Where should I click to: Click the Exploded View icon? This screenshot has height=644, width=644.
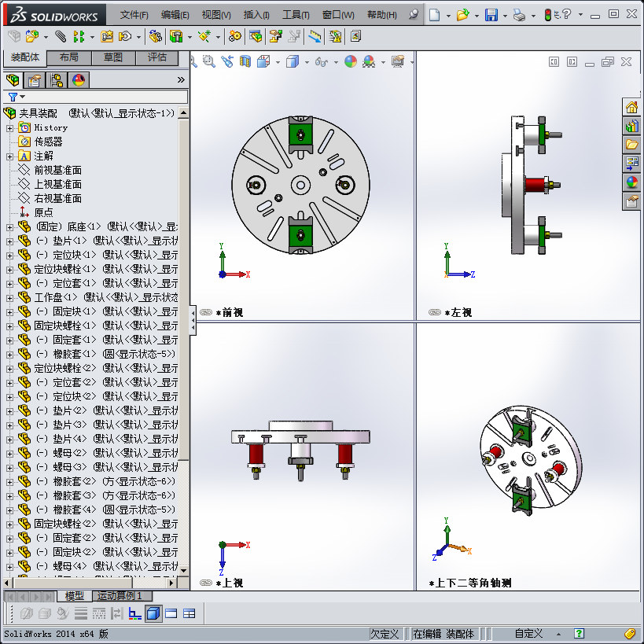pyautogui.click(x=275, y=36)
